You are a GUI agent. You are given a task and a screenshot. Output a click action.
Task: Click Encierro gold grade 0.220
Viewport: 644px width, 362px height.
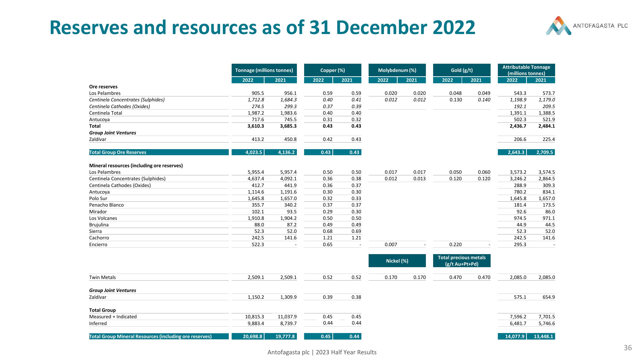click(456, 244)
